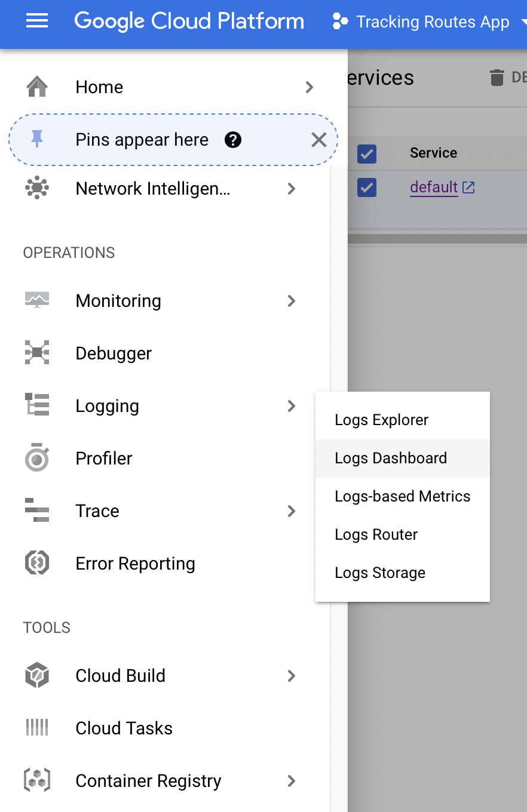Image resolution: width=527 pixels, height=812 pixels.
Task: Click the Cloud Build icon
Action: pos(37,676)
